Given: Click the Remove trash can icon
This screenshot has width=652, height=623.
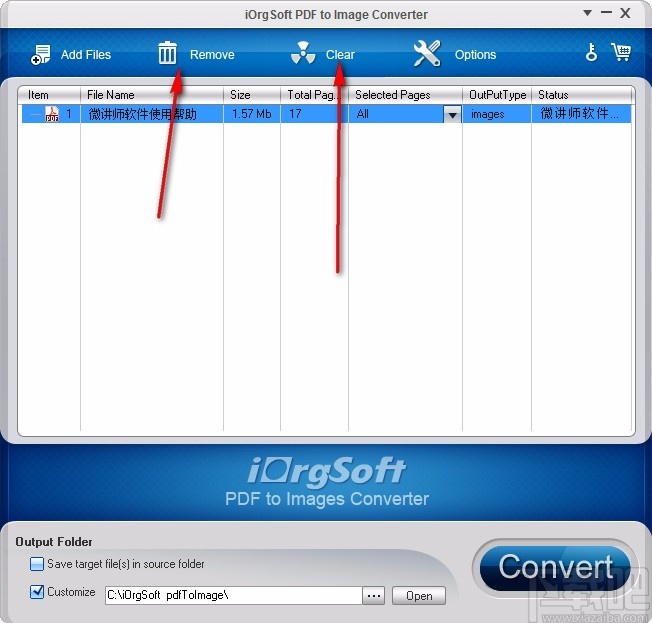Looking at the screenshot, I should point(167,53).
